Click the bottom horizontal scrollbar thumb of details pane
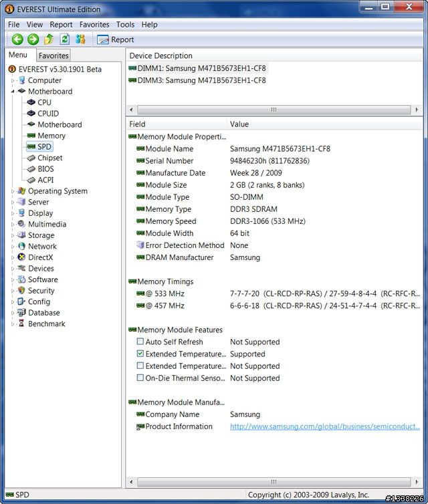The height and width of the screenshot is (504, 428). pos(274,482)
